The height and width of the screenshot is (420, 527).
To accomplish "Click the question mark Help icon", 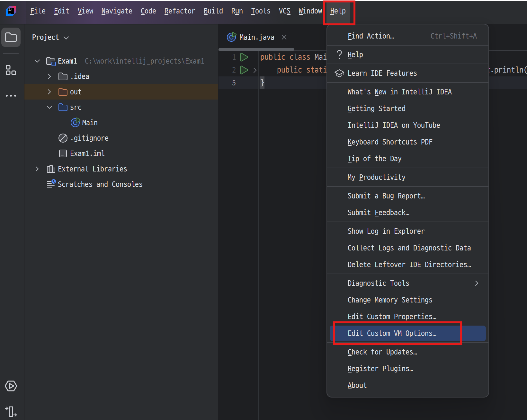I will tap(339, 54).
